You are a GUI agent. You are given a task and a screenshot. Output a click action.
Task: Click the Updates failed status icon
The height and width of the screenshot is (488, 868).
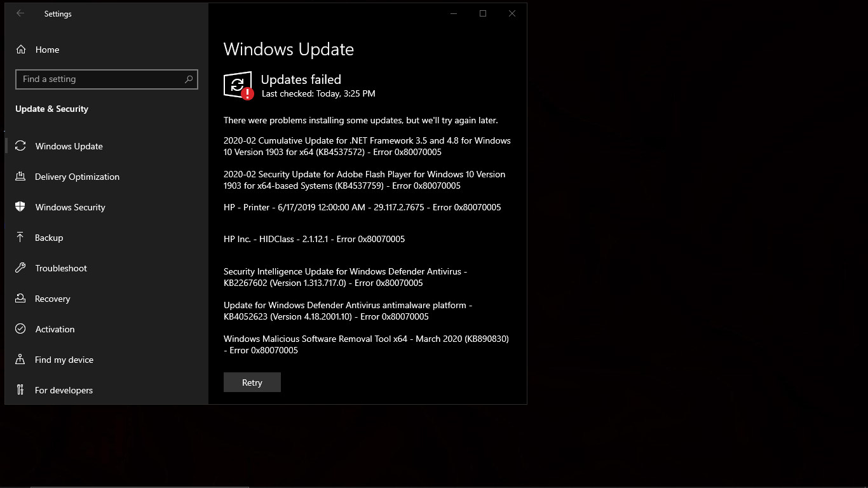pos(238,85)
